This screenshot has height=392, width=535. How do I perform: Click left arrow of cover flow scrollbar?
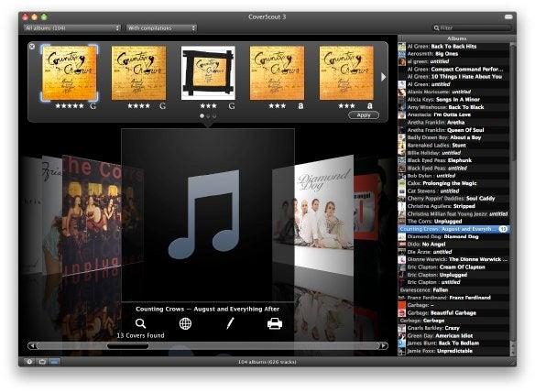[x=32, y=346]
